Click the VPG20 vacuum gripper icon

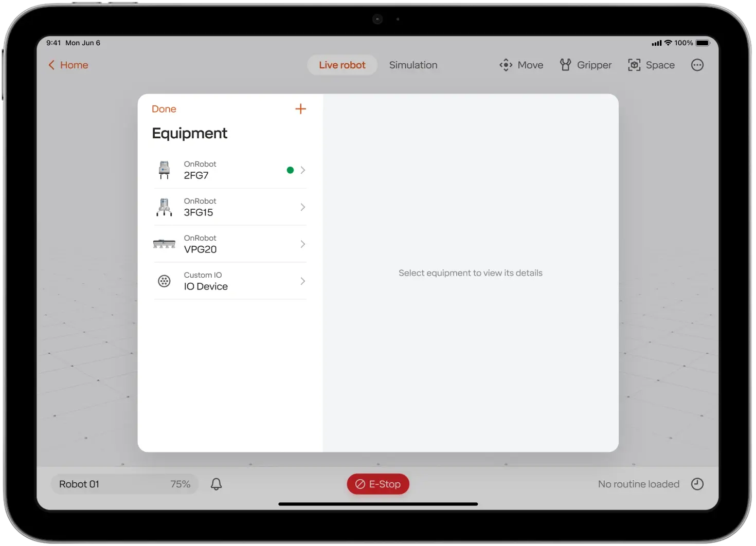[164, 244]
